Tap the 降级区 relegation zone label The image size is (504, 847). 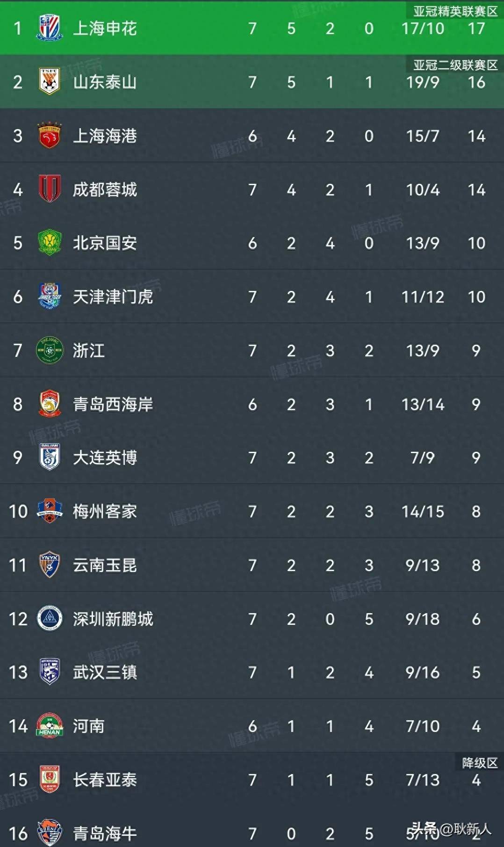point(480,763)
